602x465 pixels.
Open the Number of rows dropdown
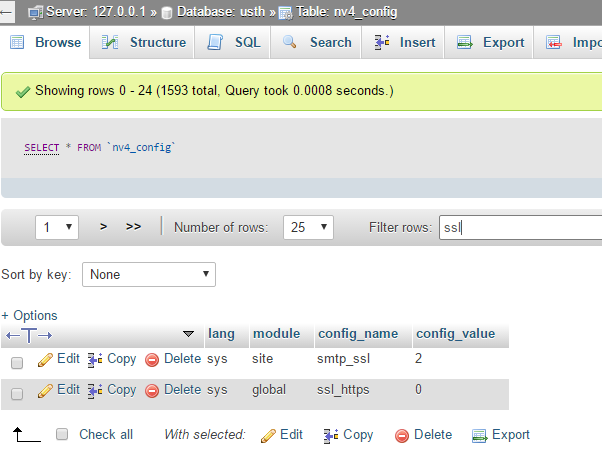(x=308, y=227)
